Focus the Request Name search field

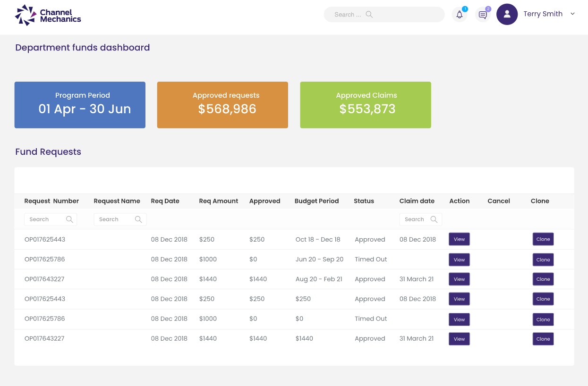click(x=113, y=219)
